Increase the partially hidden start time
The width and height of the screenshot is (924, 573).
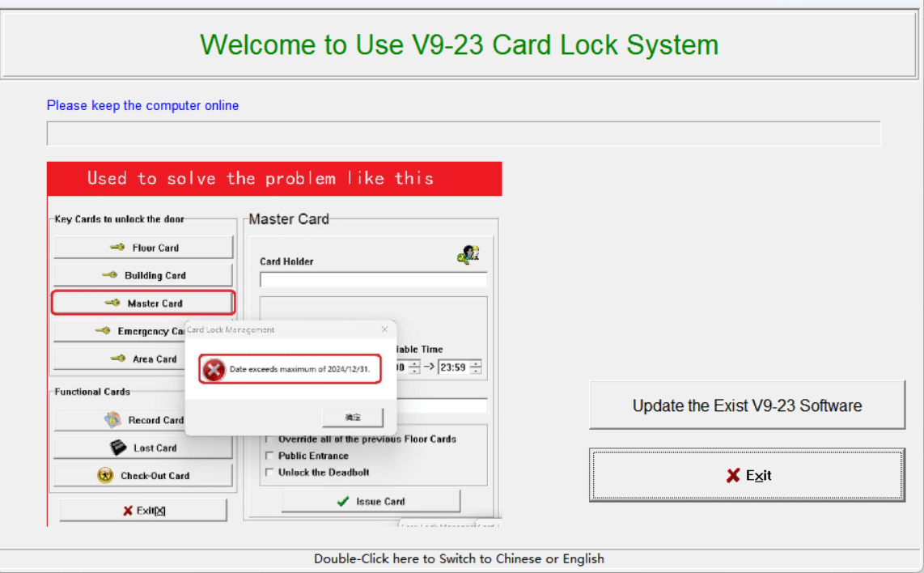(414, 363)
